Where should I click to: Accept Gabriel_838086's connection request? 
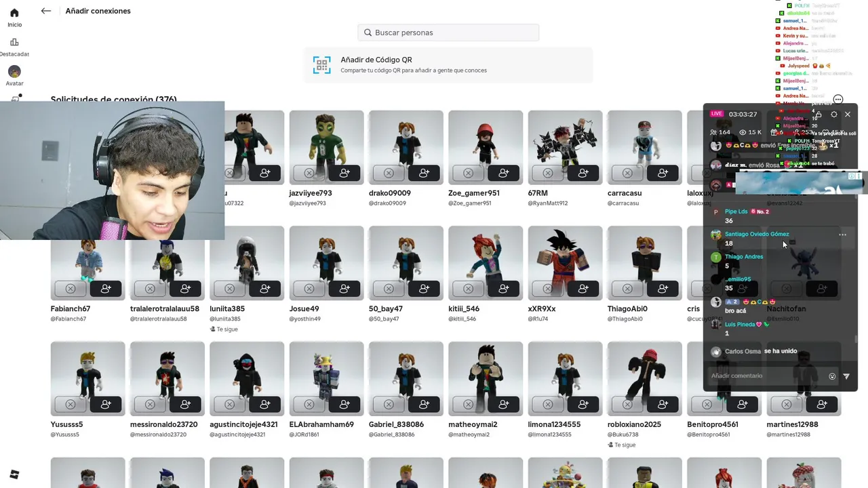[424, 405]
